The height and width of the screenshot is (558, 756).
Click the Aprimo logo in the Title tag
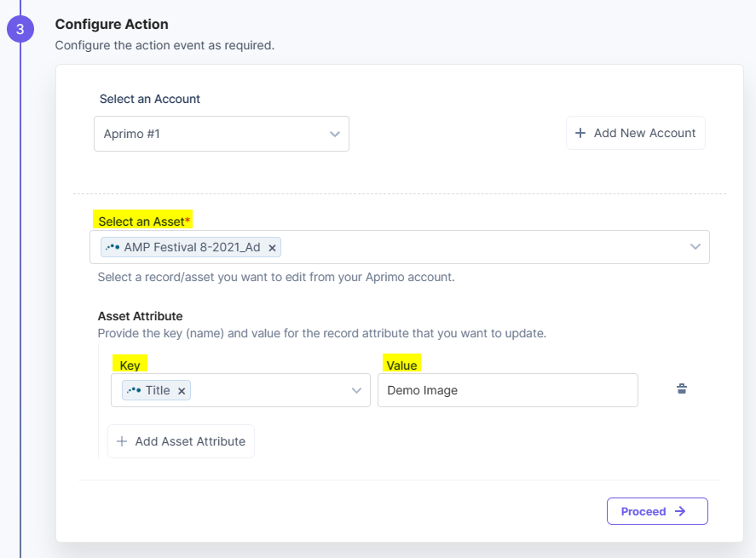(x=134, y=390)
